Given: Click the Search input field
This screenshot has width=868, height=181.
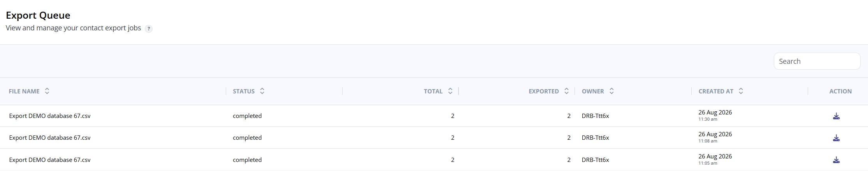Looking at the screenshot, I should click(817, 61).
